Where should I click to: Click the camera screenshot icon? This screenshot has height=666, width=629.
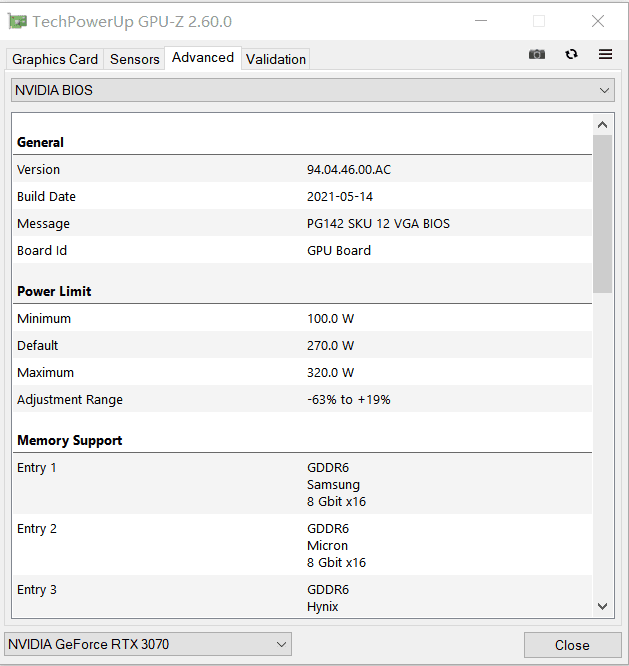tap(537, 54)
